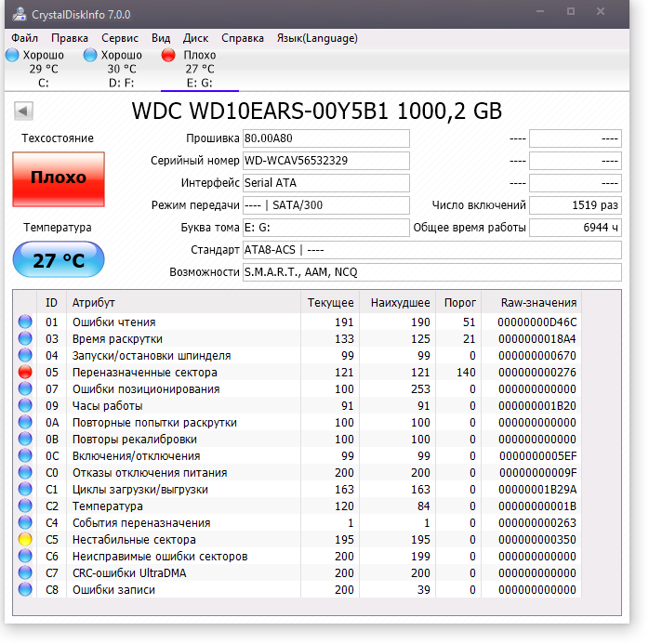Click the Порог column header
Screen dimensions: 649x644
(x=458, y=302)
